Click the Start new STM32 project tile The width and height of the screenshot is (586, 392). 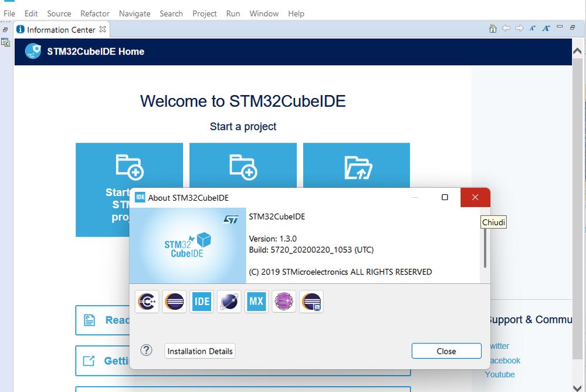129,190
